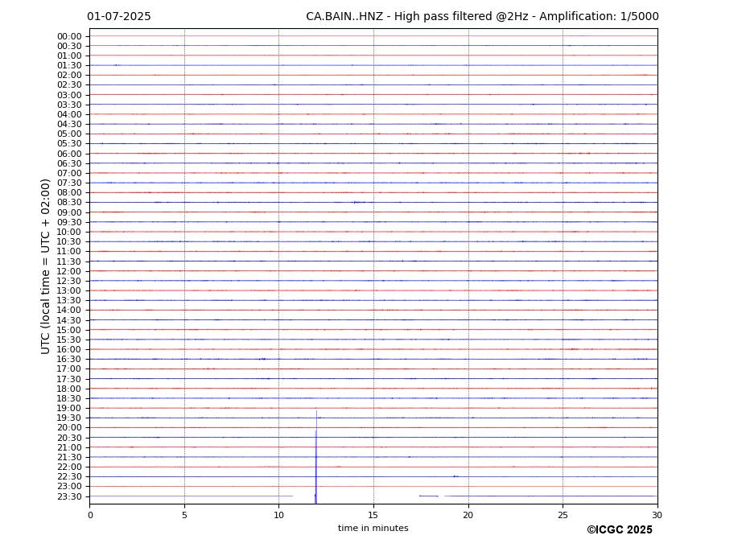The width and height of the screenshot is (746, 560).
Task: Click the 04:30 time row label
Action: point(69,124)
